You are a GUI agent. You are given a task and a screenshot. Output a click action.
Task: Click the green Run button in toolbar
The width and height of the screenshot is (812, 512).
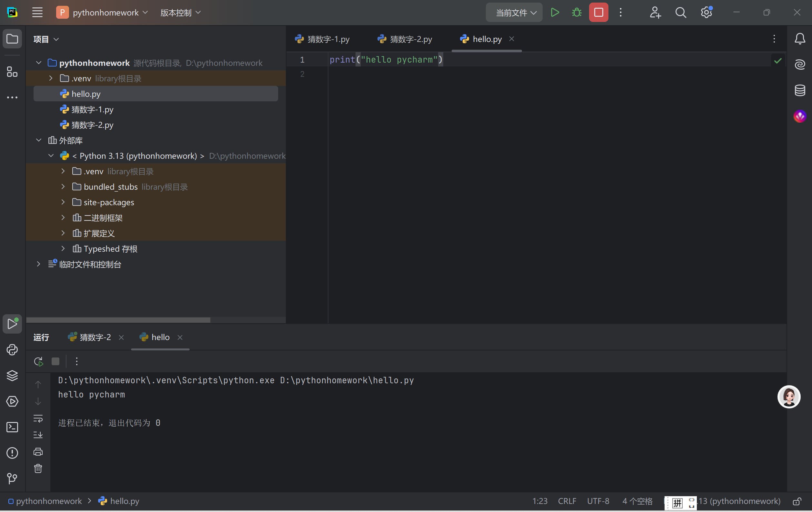coord(555,13)
